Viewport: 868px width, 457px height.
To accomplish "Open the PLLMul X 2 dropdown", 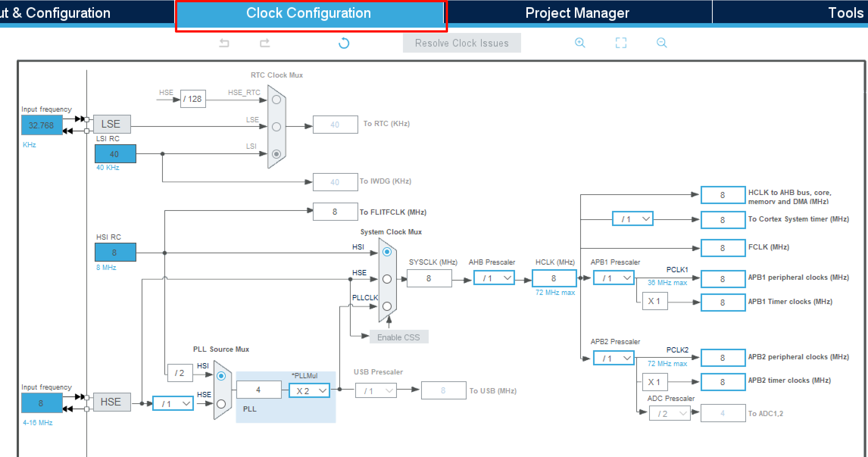I will click(x=309, y=391).
